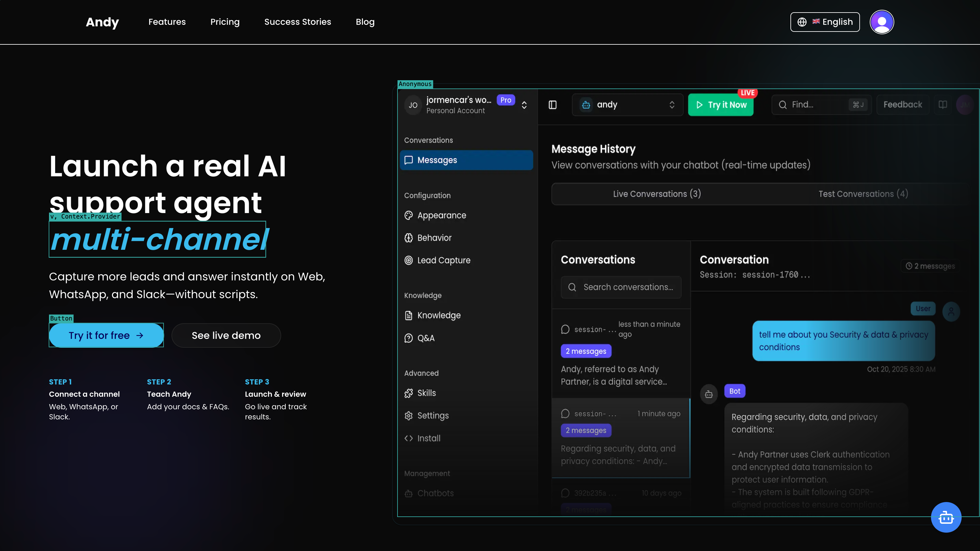Click the Try it for free button

pos(106,335)
